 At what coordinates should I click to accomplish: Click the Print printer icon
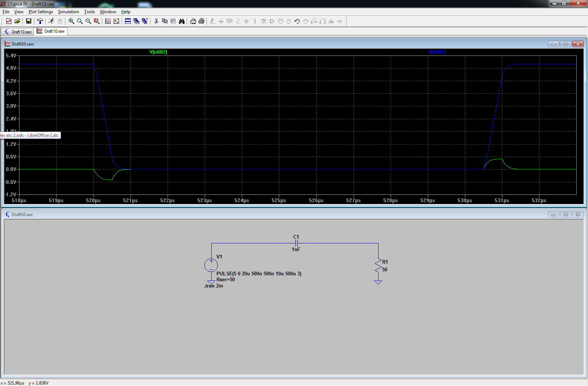(x=201, y=21)
